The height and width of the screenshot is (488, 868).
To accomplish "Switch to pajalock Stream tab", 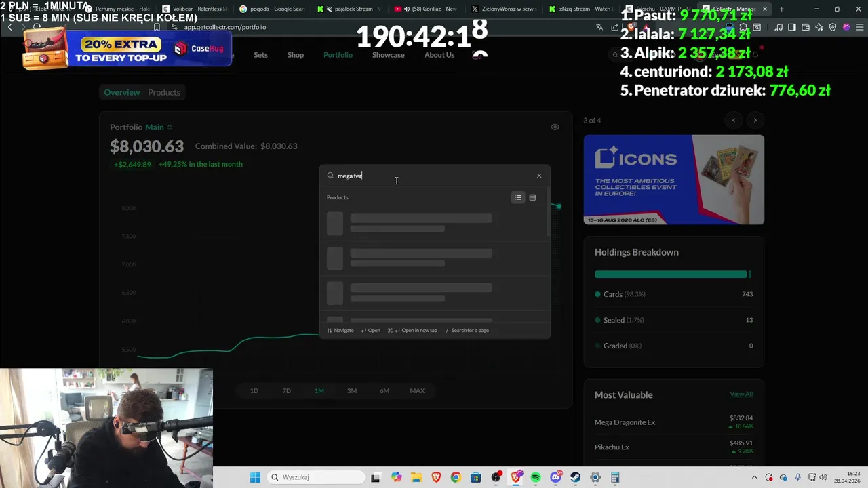I will click(349, 9).
